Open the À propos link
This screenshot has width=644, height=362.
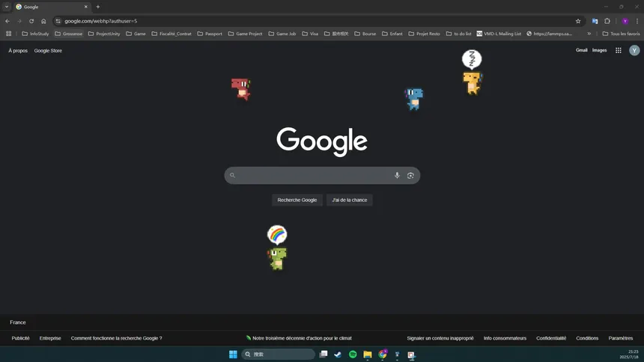[x=18, y=50]
